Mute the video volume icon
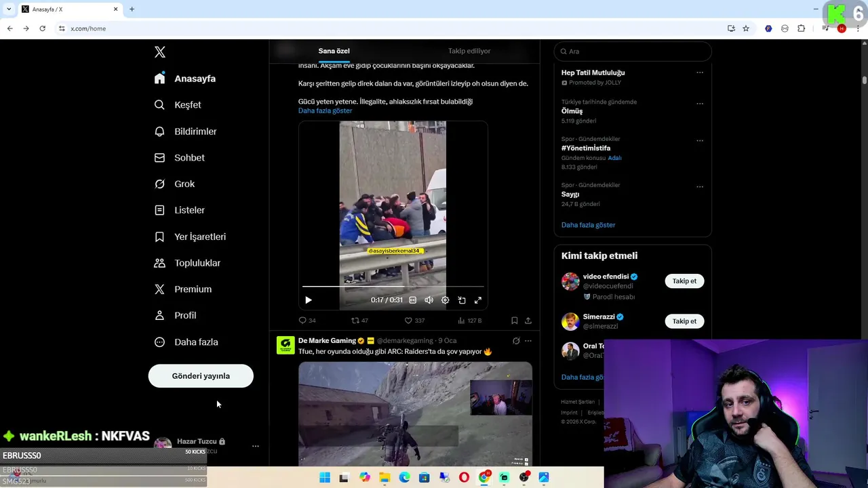The width and height of the screenshot is (868, 488). [x=429, y=300]
